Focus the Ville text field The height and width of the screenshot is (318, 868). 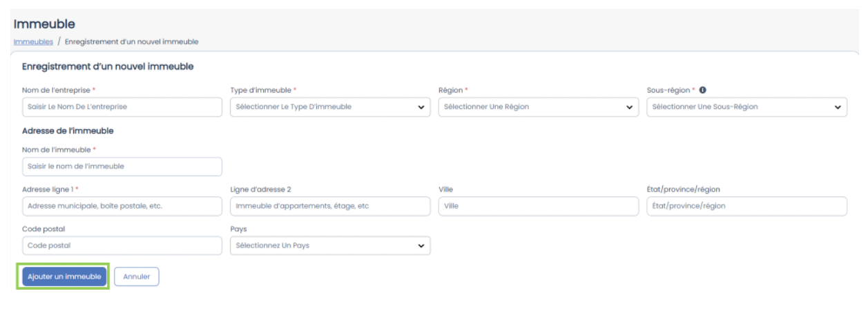click(539, 206)
